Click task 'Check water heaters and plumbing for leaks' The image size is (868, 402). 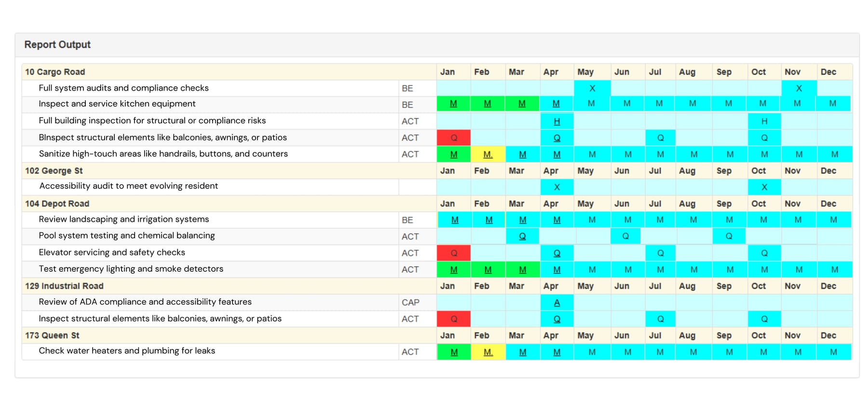pos(127,351)
